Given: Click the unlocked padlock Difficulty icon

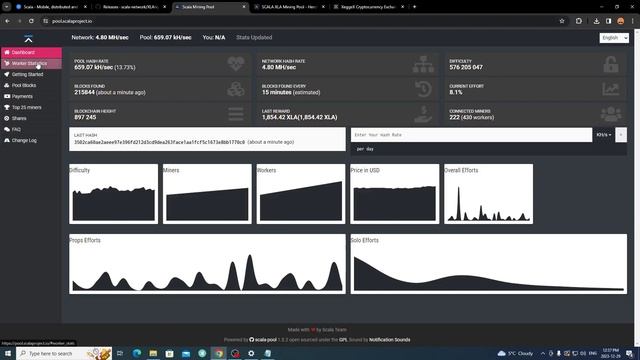Looking at the screenshot, I should click(611, 64).
